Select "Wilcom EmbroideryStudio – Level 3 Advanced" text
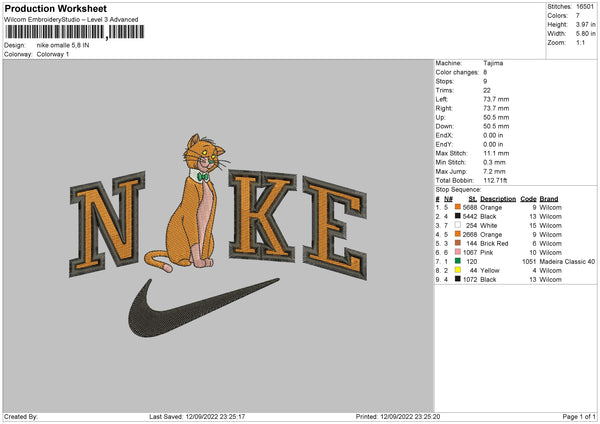The image size is (600, 424). click(71, 20)
